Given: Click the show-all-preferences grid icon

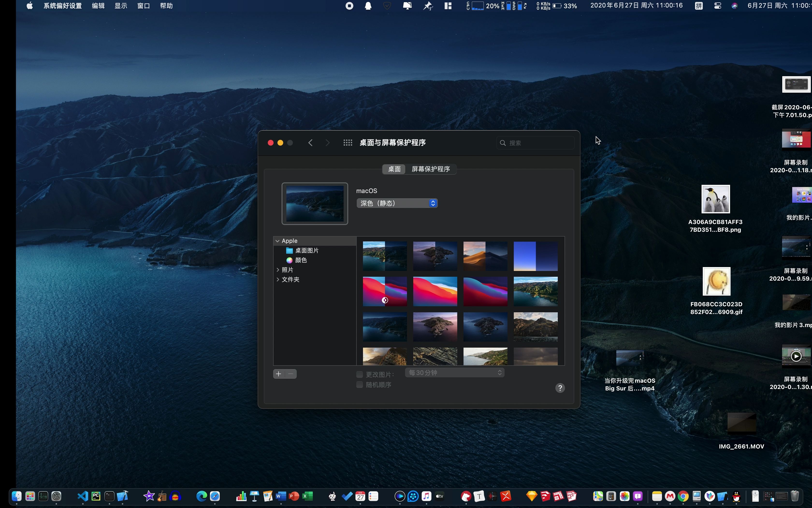Looking at the screenshot, I should point(348,143).
